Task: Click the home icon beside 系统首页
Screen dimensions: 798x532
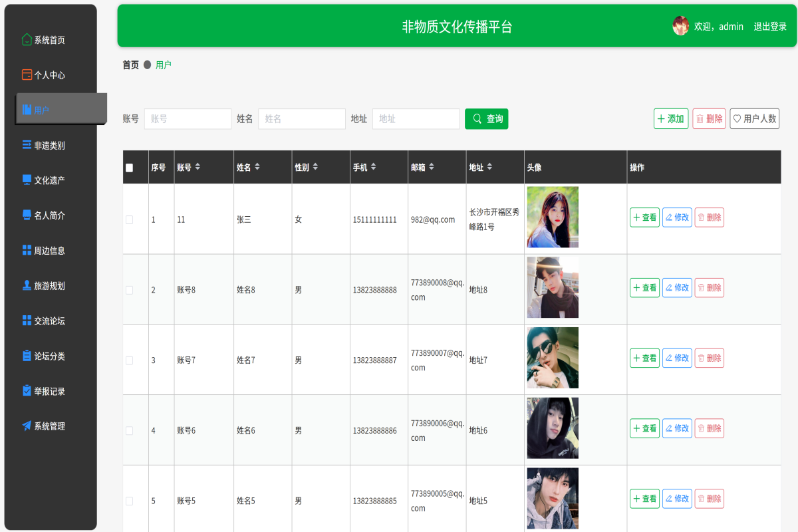Action: (27, 40)
